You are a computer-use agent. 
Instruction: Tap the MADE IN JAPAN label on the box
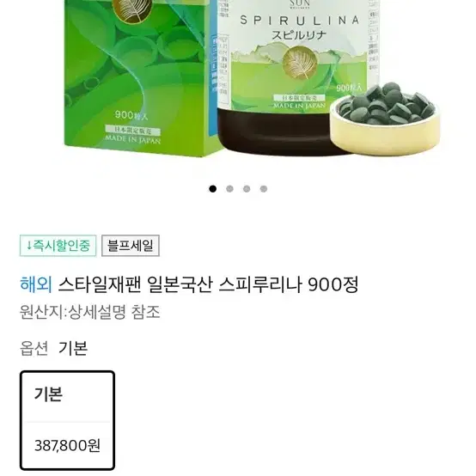coord(132,140)
